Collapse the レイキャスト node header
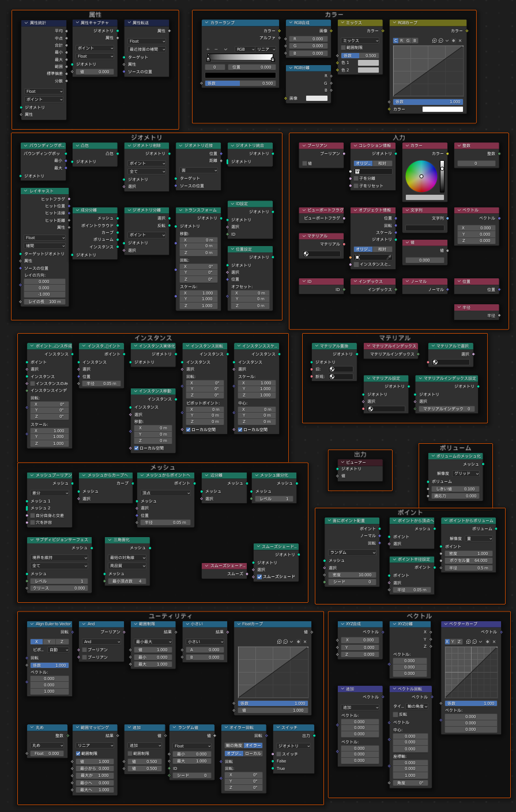The height and width of the screenshot is (812, 516). coord(25,191)
